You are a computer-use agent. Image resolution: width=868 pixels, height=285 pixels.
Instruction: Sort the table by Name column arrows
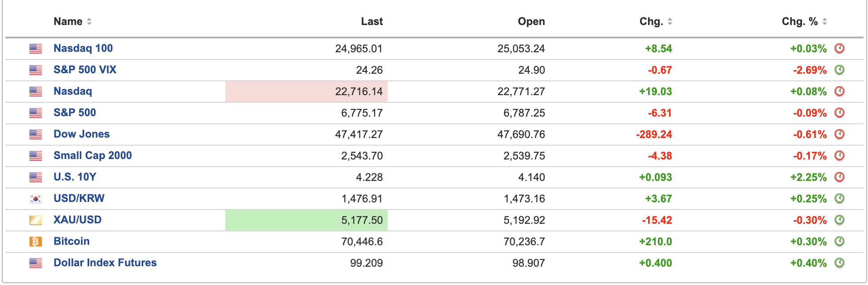(x=89, y=21)
